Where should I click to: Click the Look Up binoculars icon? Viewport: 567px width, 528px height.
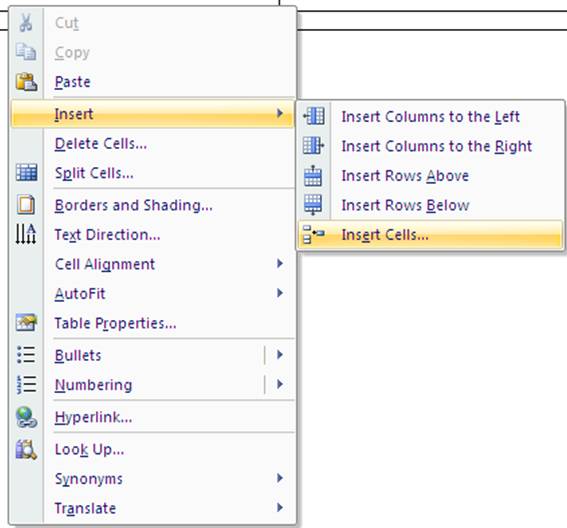26,450
